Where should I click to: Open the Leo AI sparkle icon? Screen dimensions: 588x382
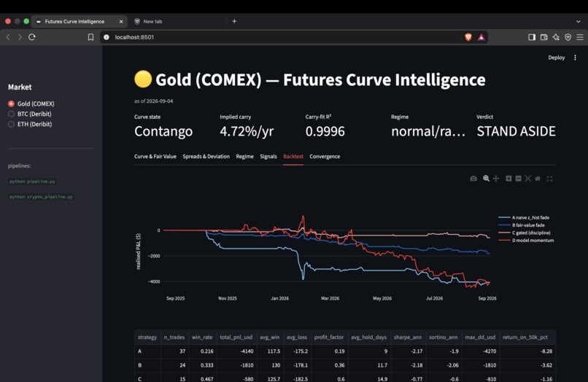tap(556, 37)
